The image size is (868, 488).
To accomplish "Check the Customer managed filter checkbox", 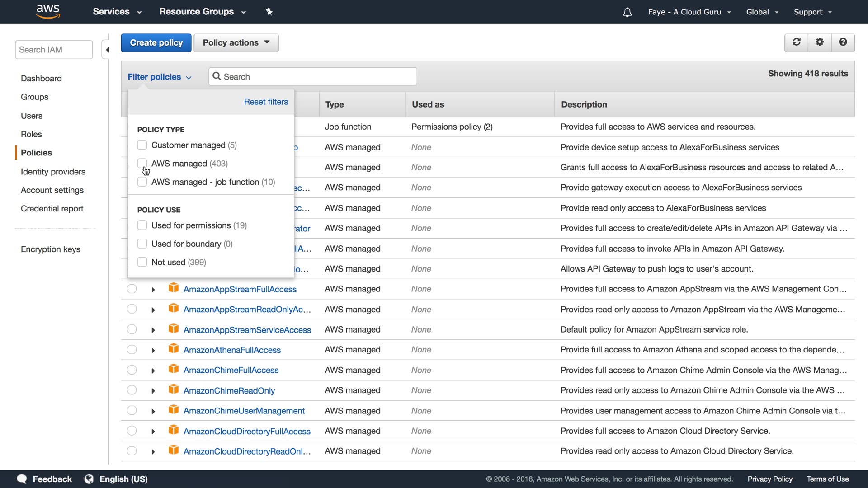I will pos(142,145).
